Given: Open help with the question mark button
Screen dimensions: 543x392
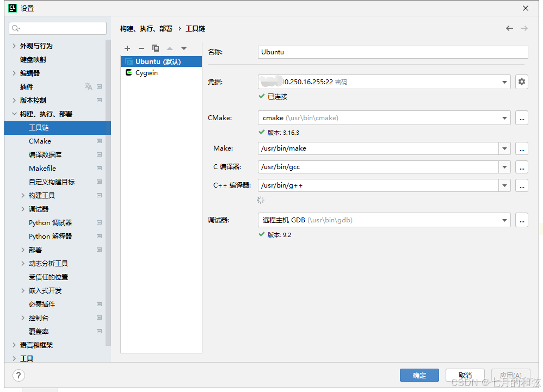Looking at the screenshot, I should [18, 375].
